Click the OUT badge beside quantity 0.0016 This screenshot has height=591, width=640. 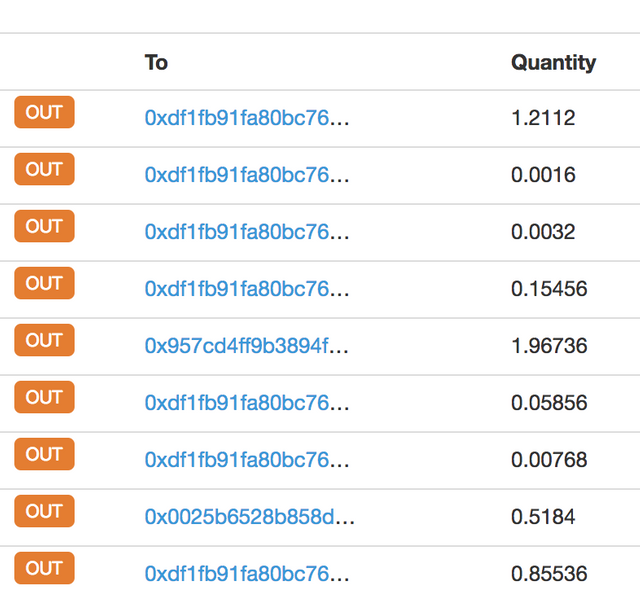(x=44, y=170)
